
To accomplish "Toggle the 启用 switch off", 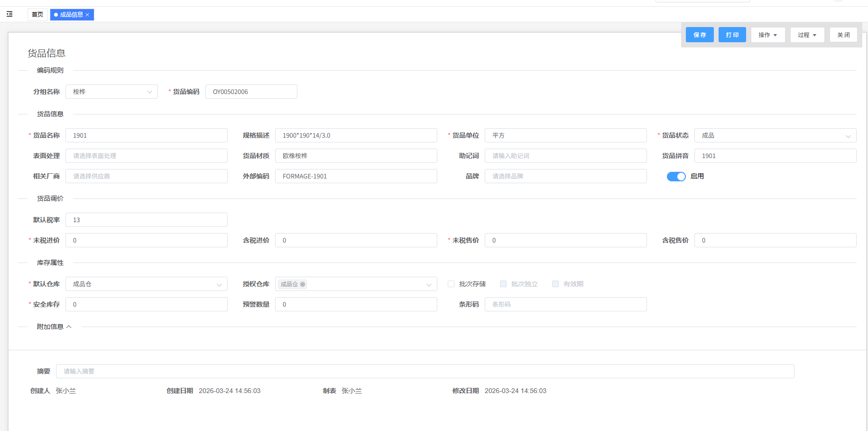I will [676, 177].
